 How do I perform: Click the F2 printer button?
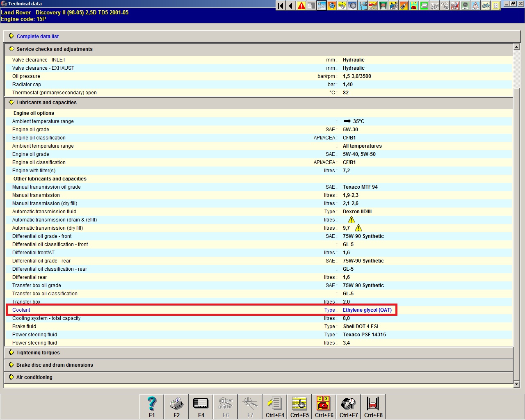click(176, 406)
